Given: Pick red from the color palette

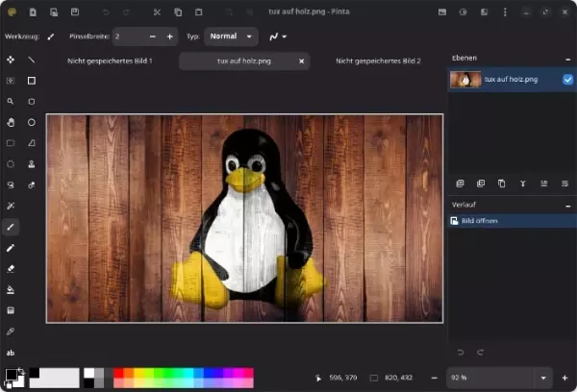Looking at the screenshot, I should pos(118,373).
